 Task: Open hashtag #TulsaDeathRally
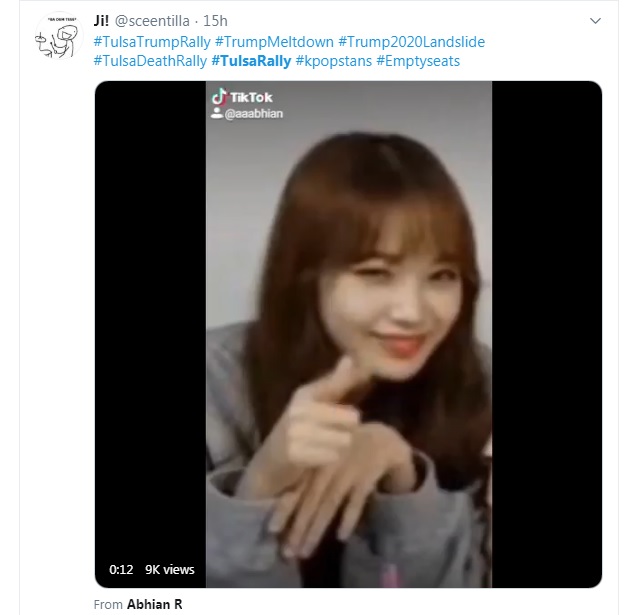[150, 61]
